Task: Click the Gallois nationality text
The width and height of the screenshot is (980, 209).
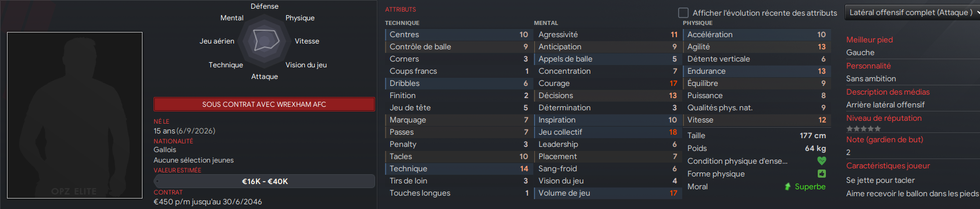Action: [x=165, y=150]
